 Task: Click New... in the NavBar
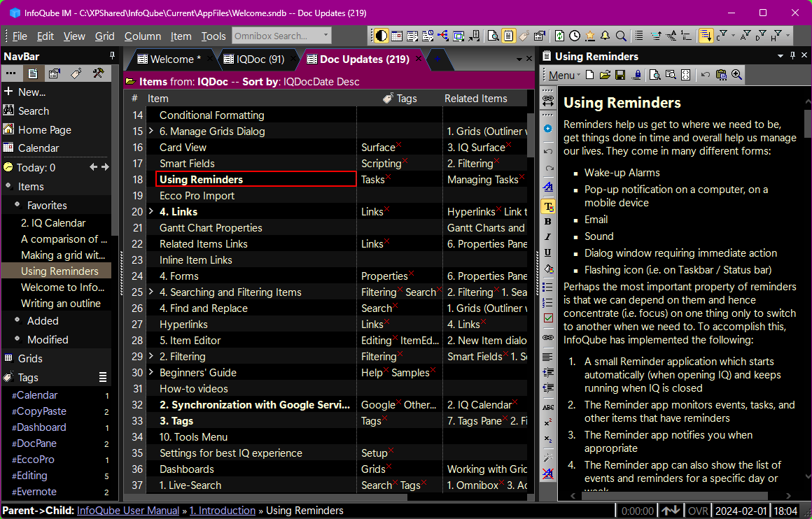31,92
